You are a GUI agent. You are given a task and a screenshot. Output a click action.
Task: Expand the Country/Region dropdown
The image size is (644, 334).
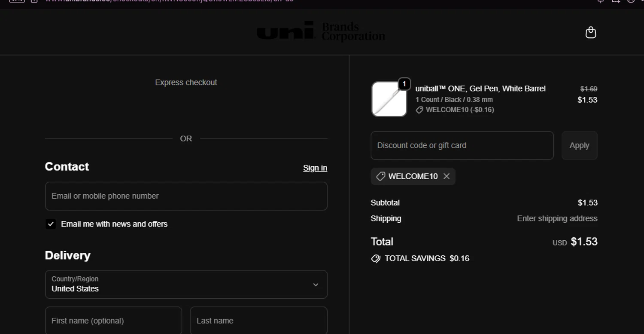(186, 284)
